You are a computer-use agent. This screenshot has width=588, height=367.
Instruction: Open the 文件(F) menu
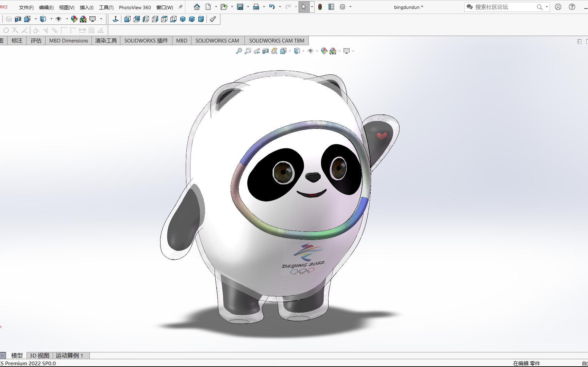coord(26,7)
